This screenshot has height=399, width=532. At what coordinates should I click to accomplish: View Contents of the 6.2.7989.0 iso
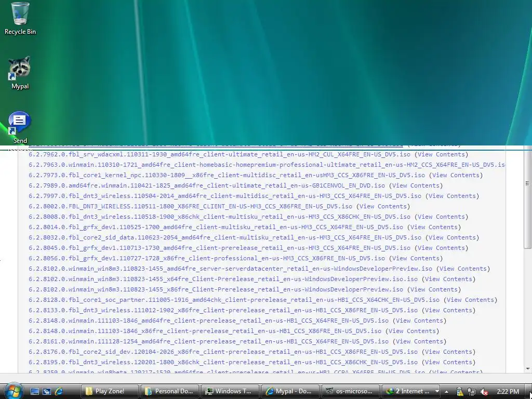(x=416, y=185)
